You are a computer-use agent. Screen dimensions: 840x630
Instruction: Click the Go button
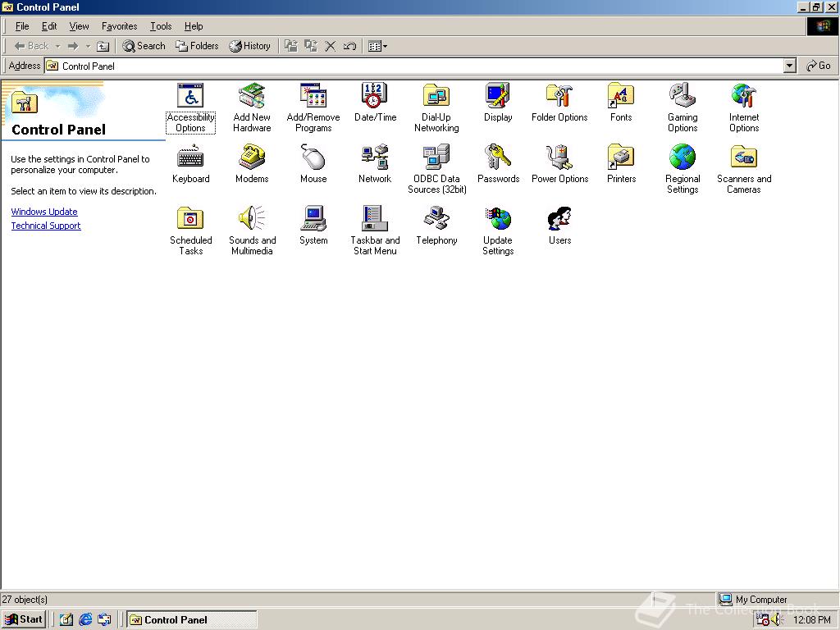819,66
